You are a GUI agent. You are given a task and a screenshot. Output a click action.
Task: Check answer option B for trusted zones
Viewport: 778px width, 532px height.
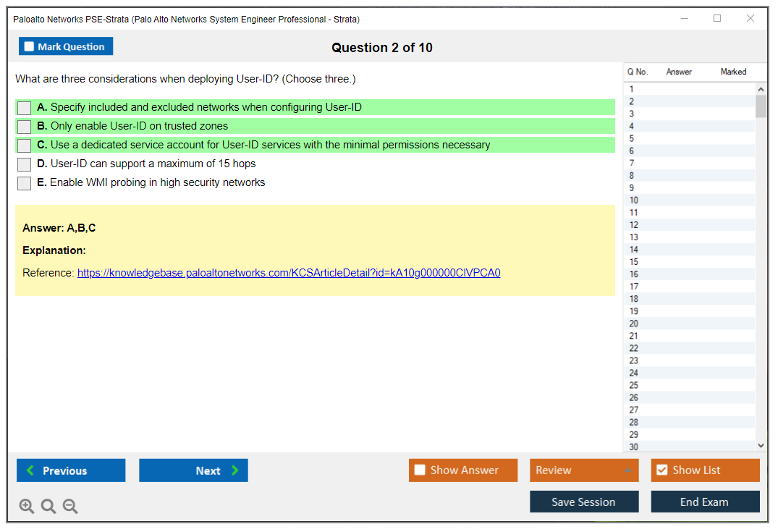point(25,127)
